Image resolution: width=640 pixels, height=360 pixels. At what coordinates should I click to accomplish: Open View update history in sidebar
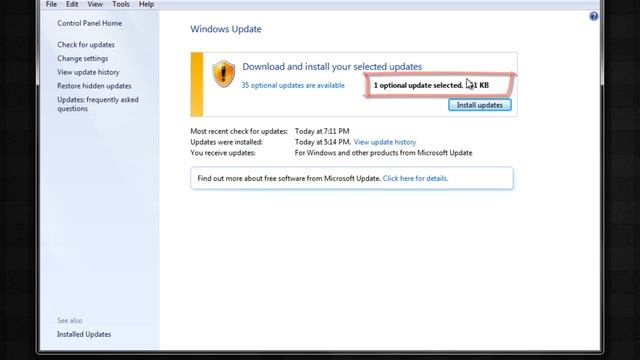pos(88,72)
